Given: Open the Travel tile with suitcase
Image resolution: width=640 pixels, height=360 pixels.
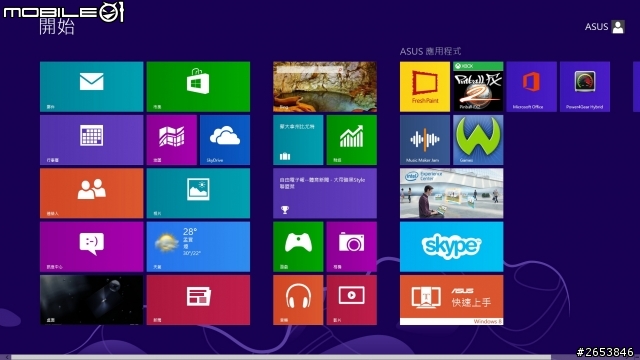Looking at the screenshot, I should click(298, 140).
